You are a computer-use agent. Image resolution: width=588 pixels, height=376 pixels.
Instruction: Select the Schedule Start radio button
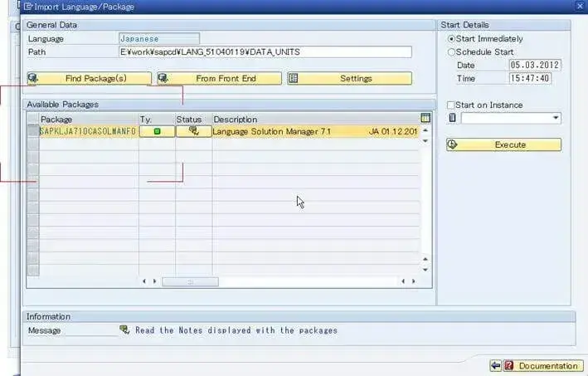[451, 52]
